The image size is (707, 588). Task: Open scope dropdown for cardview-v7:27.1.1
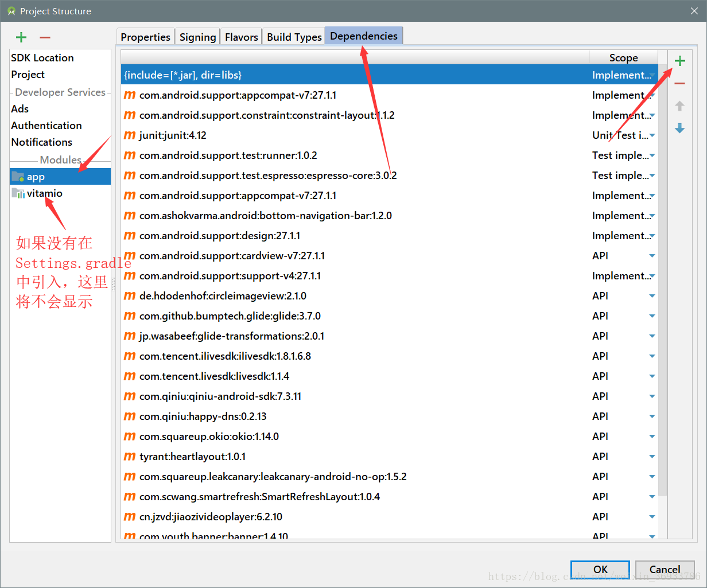[x=652, y=256]
